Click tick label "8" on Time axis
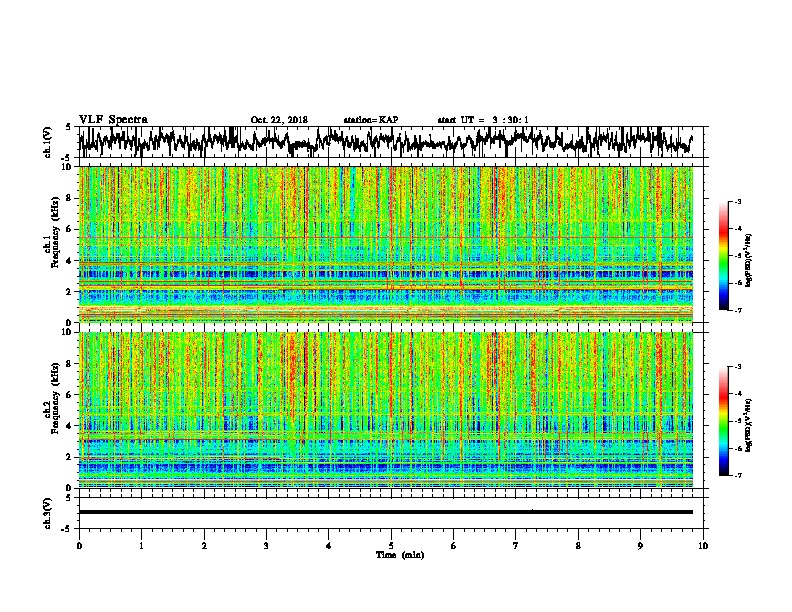The width and height of the screenshot is (792, 612). pyautogui.click(x=578, y=546)
